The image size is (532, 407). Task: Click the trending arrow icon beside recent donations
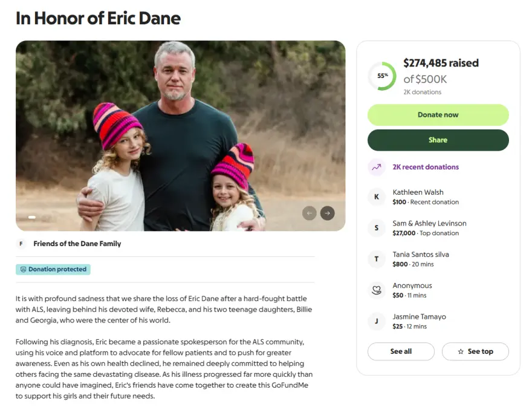tap(377, 167)
